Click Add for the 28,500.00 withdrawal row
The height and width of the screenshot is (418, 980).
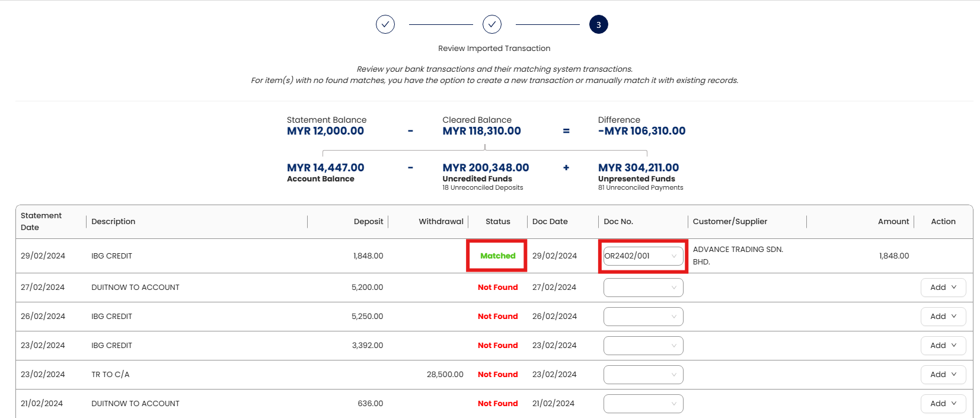(943, 375)
